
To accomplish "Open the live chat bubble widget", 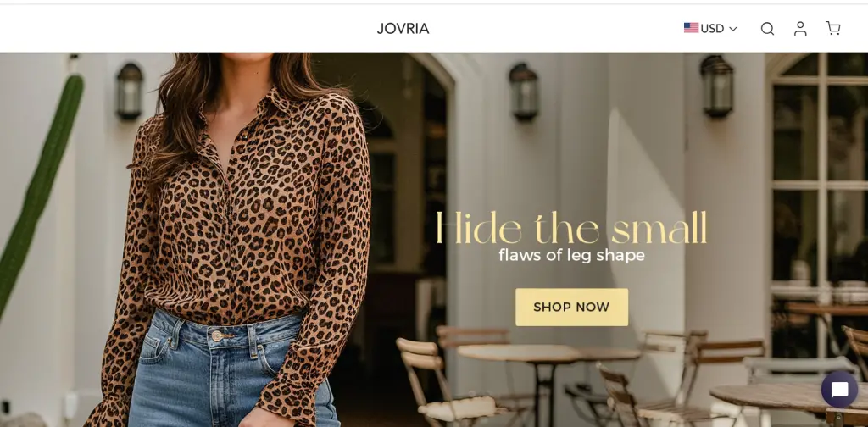I will [x=839, y=390].
